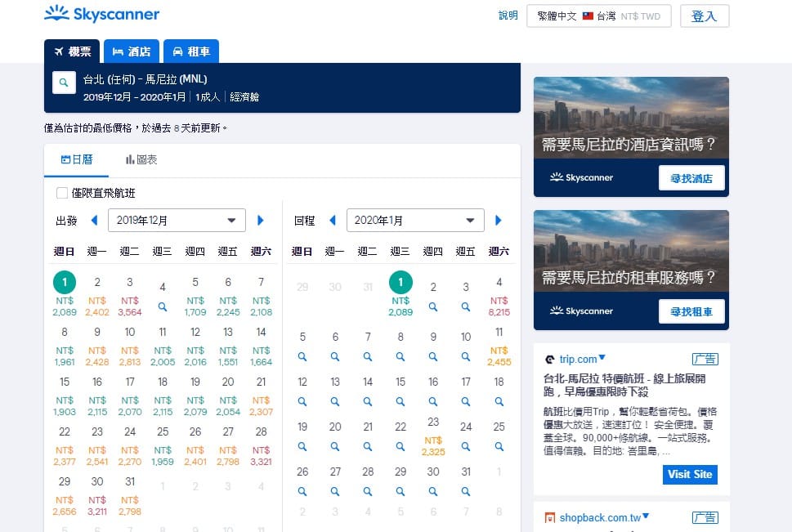Click the 尋找租車 button
Viewport: 792px width, 532px height.
[691, 311]
